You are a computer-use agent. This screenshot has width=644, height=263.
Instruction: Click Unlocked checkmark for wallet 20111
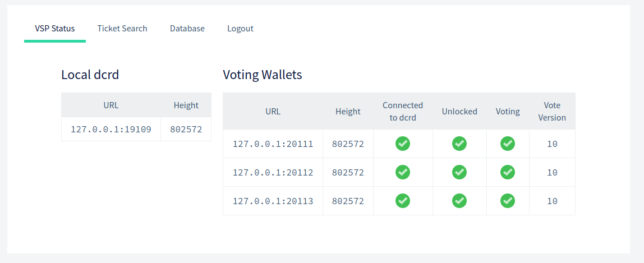point(459,144)
